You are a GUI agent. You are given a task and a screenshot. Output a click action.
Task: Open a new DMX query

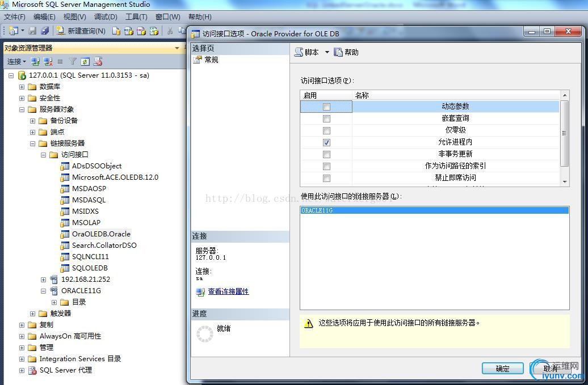(141, 31)
